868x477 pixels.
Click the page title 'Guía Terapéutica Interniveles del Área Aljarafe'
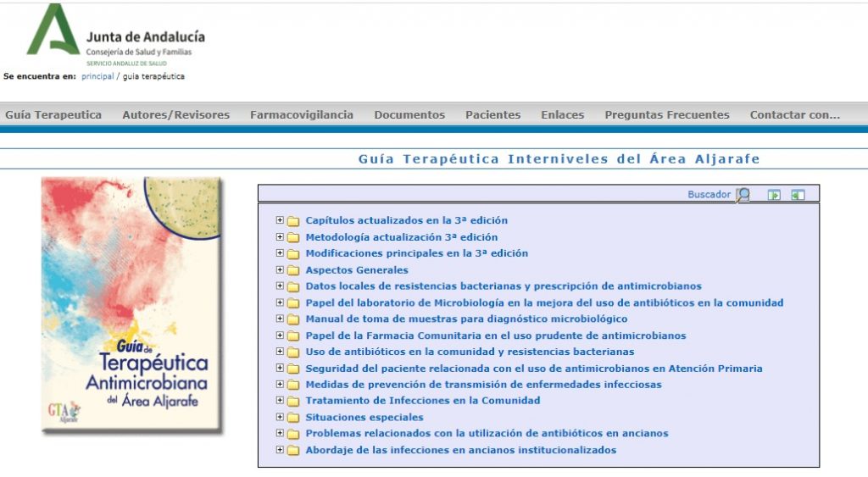tap(559, 159)
